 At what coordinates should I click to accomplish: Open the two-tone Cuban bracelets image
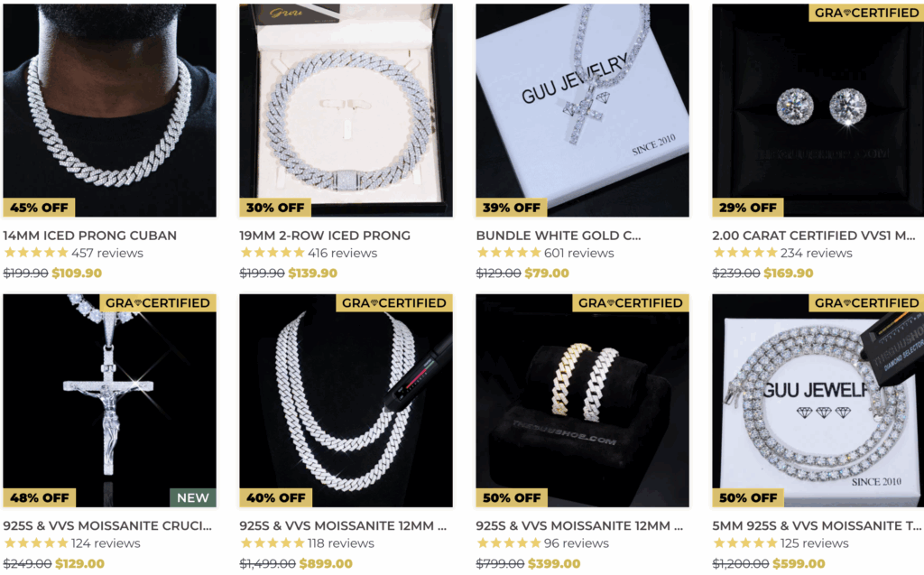click(582, 401)
